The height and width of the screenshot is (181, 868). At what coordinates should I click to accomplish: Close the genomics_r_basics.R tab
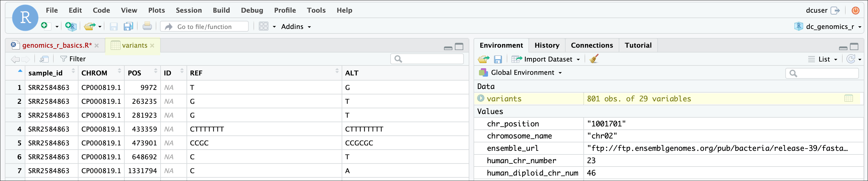pos(97,46)
